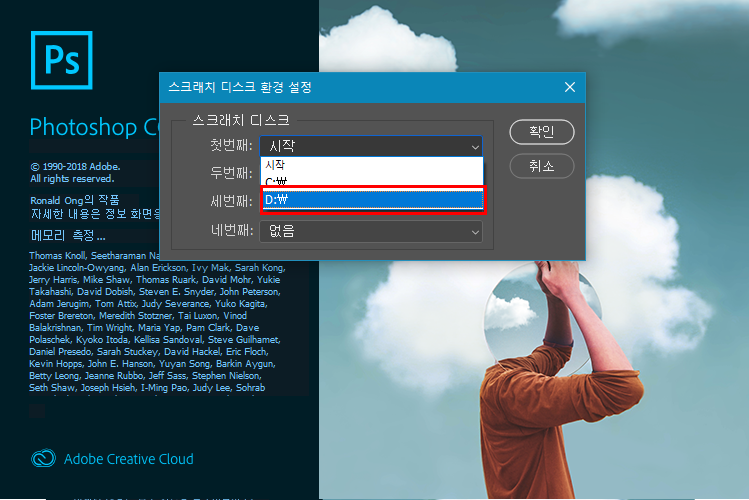Viewport: 749px width, 500px height.
Task: Click the 두번째: label
Action: [231, 173]
